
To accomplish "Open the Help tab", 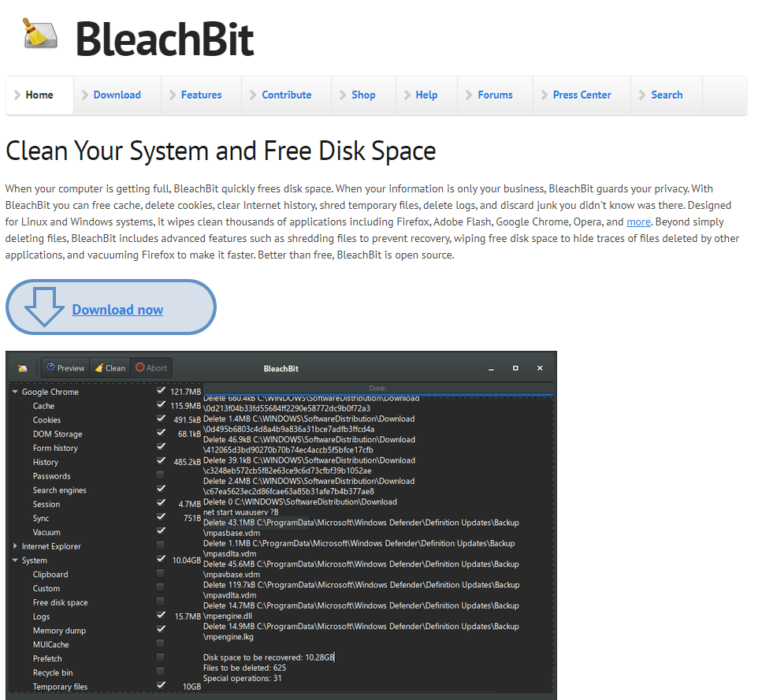I will (426, 95).
